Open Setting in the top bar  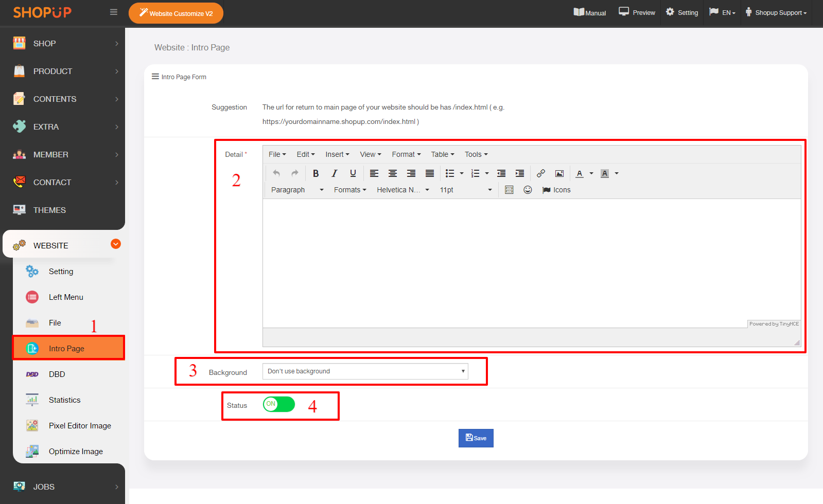682,12
